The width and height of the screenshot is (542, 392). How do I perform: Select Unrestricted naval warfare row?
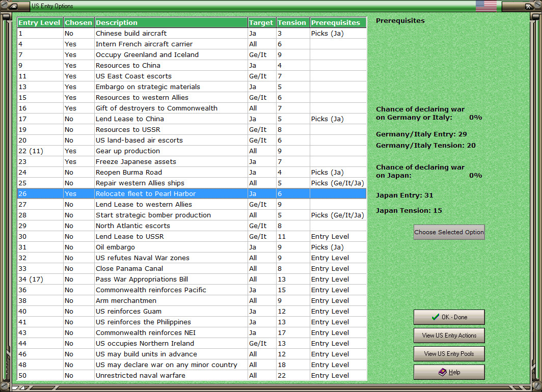[x=192, y=376]
